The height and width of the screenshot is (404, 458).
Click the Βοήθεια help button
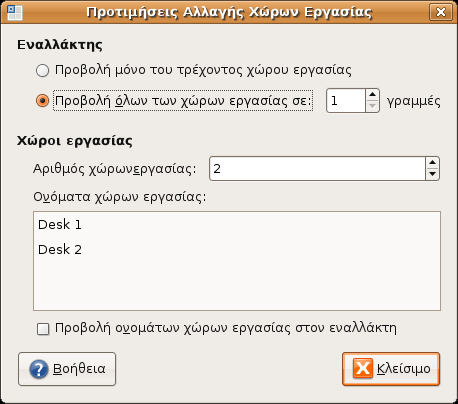[x=67, y=369]
